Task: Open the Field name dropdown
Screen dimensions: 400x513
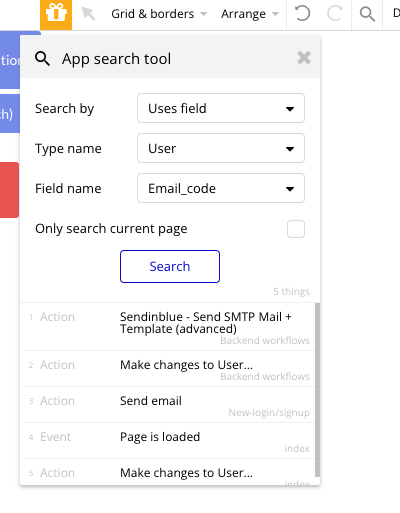Action: pyautogui.click(x=221, y=188)
